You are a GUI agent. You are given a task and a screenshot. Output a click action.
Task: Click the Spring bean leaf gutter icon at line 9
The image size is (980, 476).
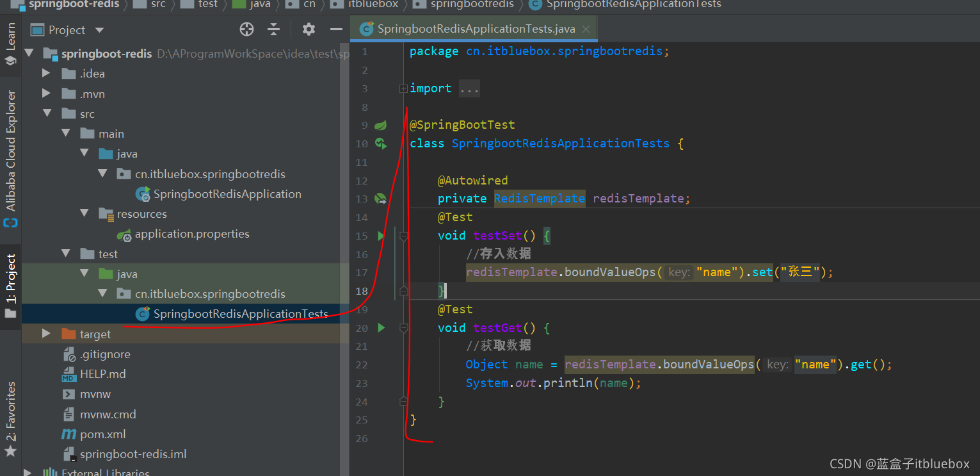(x=381, y=125)
